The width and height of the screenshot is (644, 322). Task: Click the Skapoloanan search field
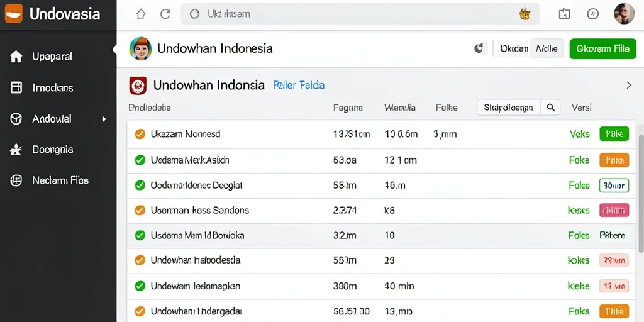pyautogui.click(x=509, y=108)
